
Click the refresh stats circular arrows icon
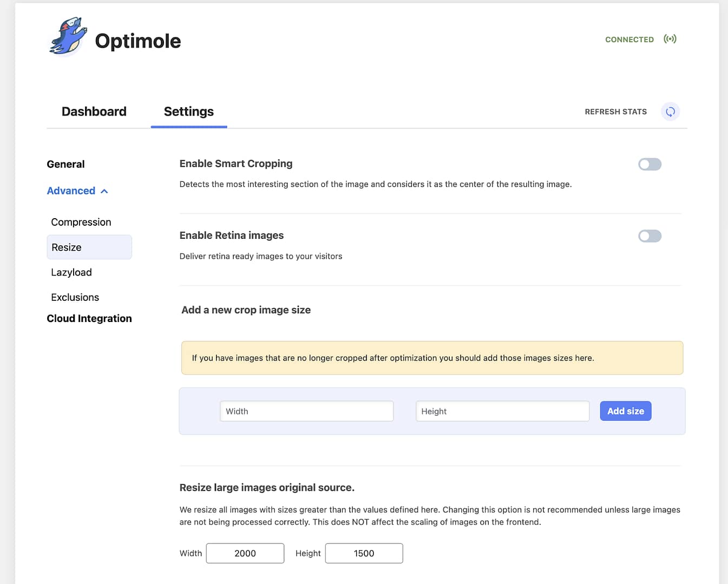670,111
